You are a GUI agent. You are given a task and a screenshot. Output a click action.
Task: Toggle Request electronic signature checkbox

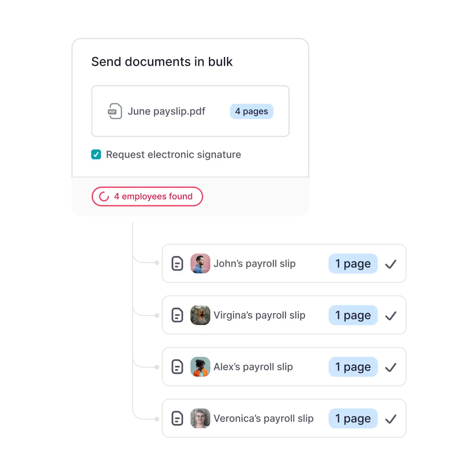pyautogui.click(x=96, y=155)
